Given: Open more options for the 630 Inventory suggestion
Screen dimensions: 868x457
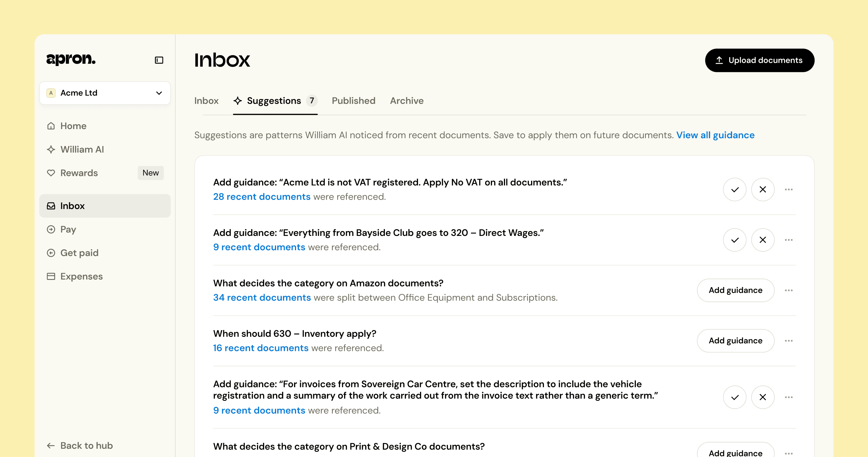Looking at the screenshot, I should (x=788, y=341).
